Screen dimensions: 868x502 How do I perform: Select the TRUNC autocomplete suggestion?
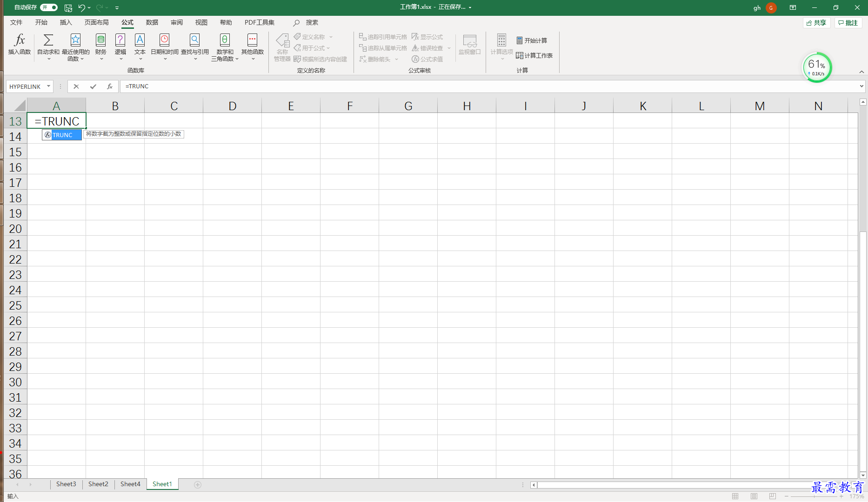62,135
